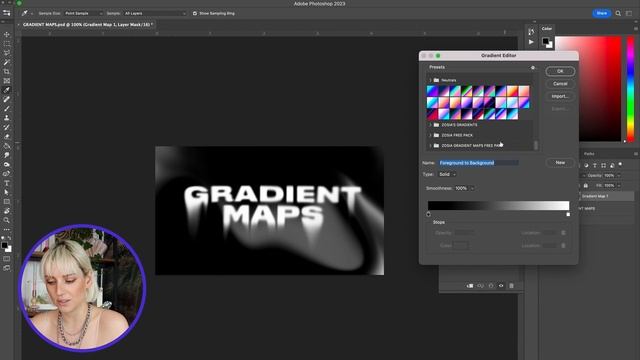Change screen mode icon at toolbar bottom

pos(7,268)
